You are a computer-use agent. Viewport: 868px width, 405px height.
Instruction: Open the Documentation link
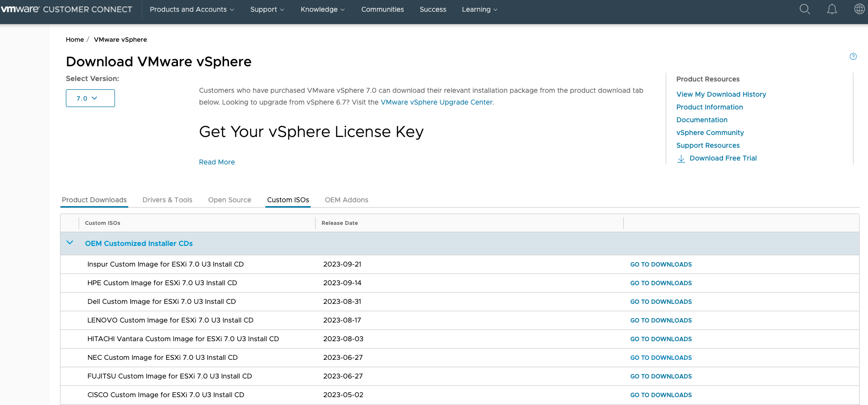pos(702,120)
